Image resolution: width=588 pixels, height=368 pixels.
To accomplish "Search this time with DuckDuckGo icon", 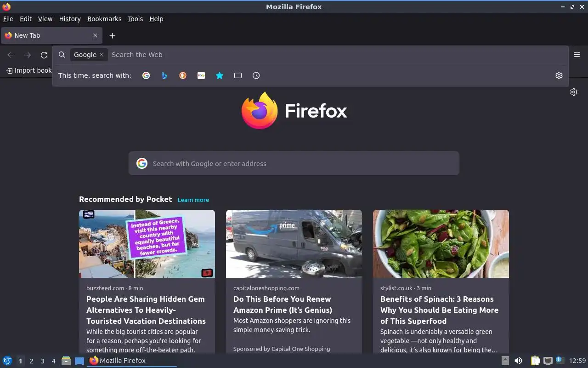I will [183, 75].
